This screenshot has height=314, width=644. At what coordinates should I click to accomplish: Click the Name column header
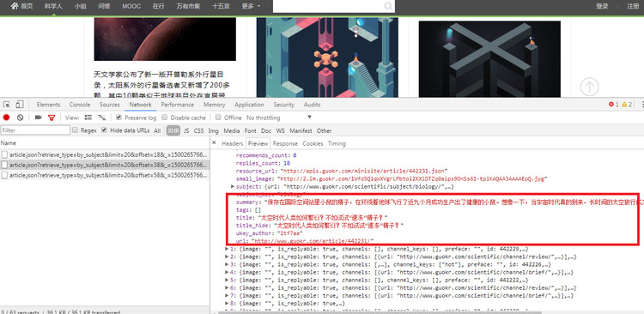pos(105,143)
